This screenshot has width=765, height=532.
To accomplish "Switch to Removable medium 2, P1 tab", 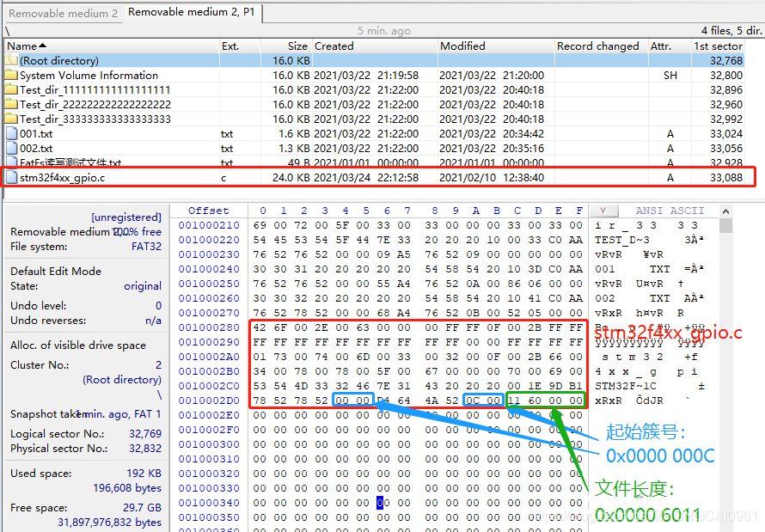I will (x=192, y=12).
